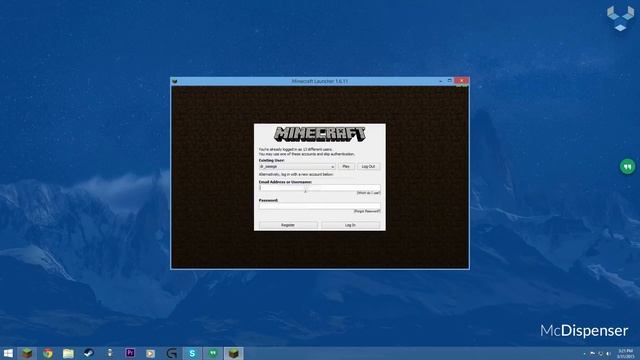Minimize the Minecraft Launcher window
The width and height of the screenshot is (640, 360).
pyautogui.click(x=440, y=81)
